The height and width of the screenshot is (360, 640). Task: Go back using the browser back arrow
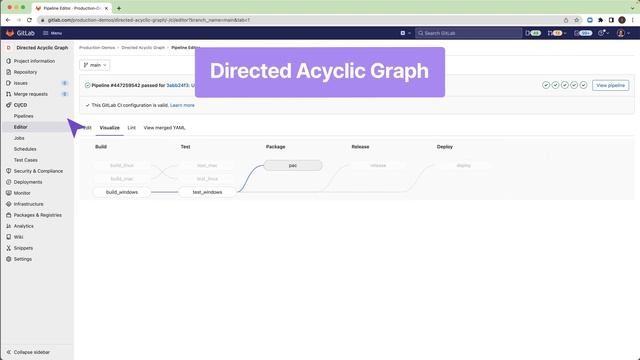pos(8,20)
